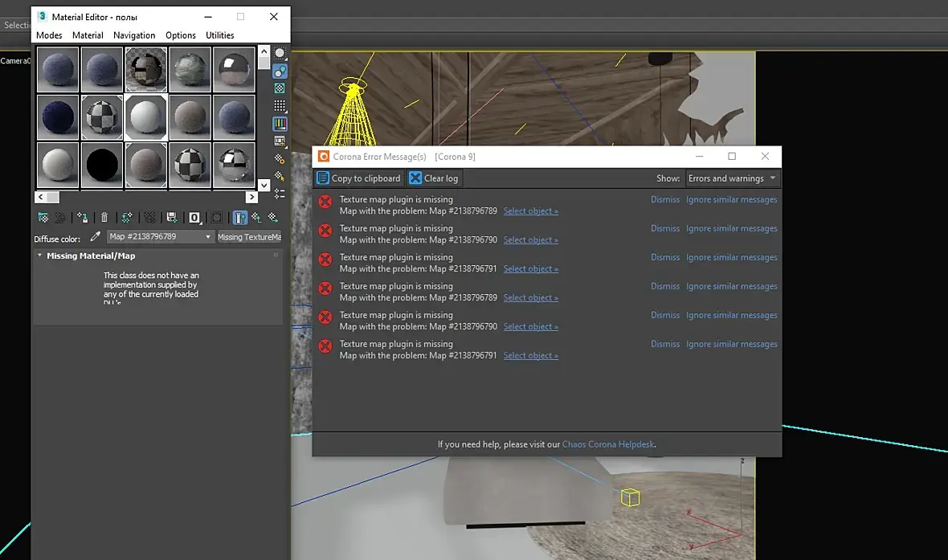This screenshot has width=948, height=560.
Task: Click the Select by Material icon
Action: click(280, 176)
